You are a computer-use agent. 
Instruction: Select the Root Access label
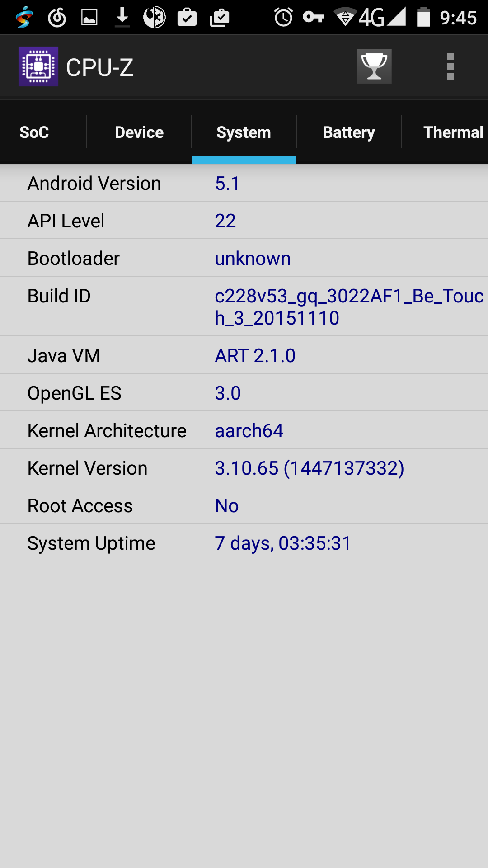(x=80, y=506)
